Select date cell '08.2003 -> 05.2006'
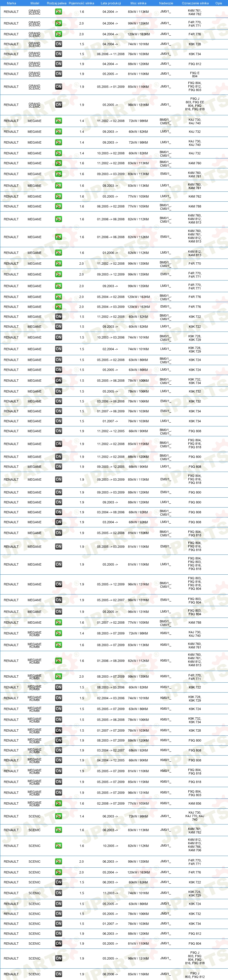The height and width of the screenshot is (980, 228). [x=111, y=688]
